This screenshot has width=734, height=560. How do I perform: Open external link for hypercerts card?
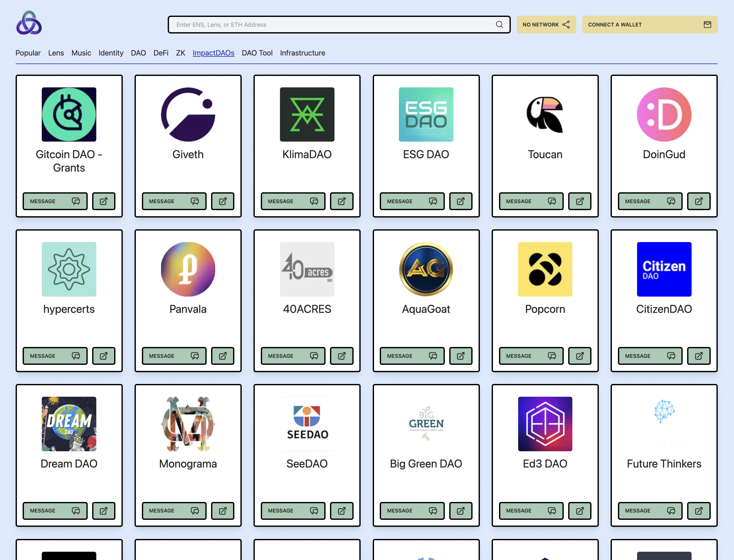pos(104,356)
